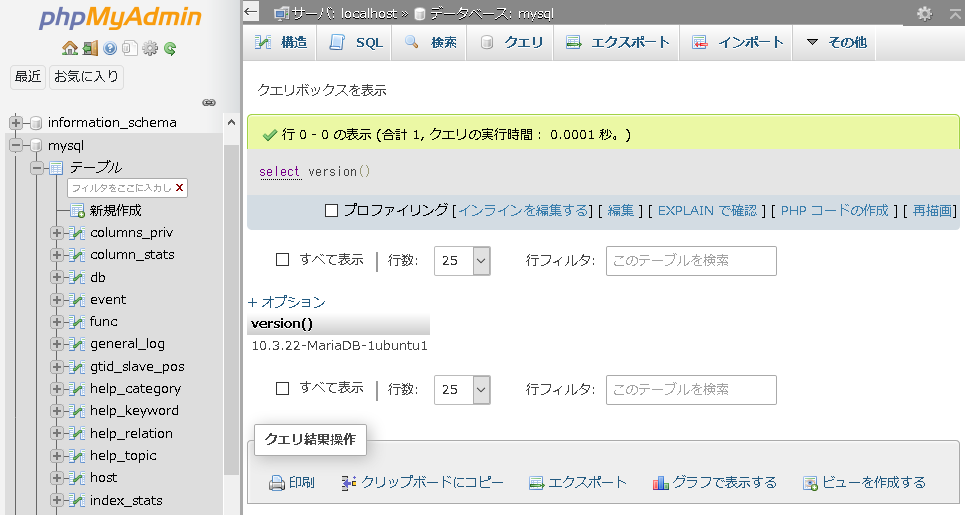Viewport: 965px width, 515px height.
Task: Click the left arrow collapse-panel icon at top
Action: pyautogui.click(x=250, y=12)
